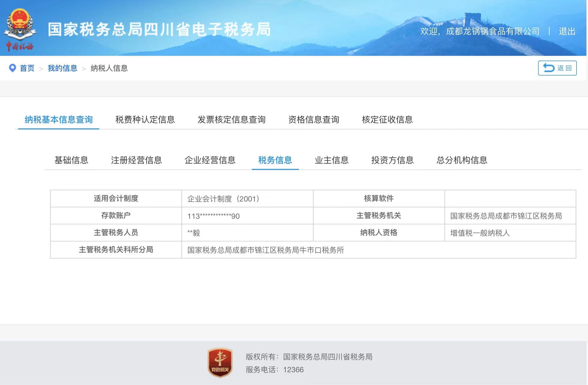
Task: Switch to 资格信息查询 tab
Action: tap(314, 119)
